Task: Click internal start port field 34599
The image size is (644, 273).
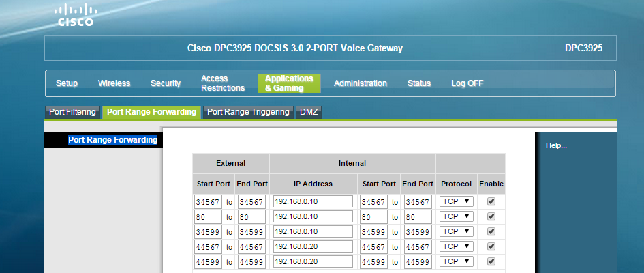Action: click(x=373, y=231)
